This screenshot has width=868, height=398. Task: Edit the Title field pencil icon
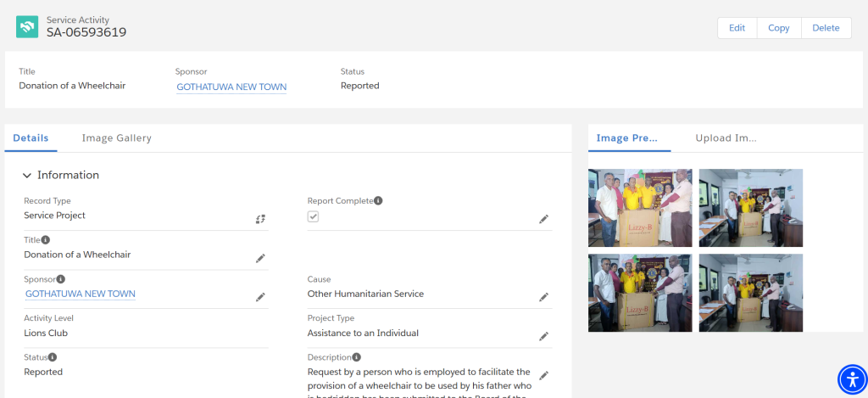coord(260,258)
